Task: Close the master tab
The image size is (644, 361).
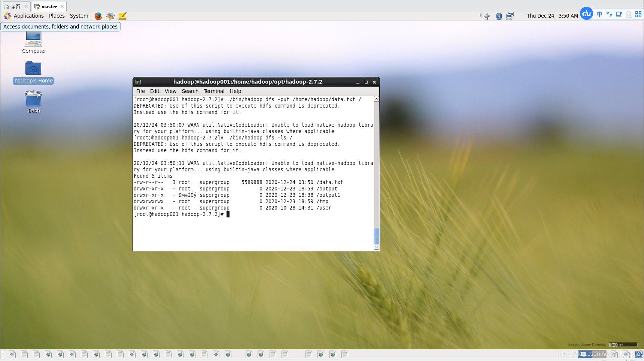Action: (x=62, y=6)
